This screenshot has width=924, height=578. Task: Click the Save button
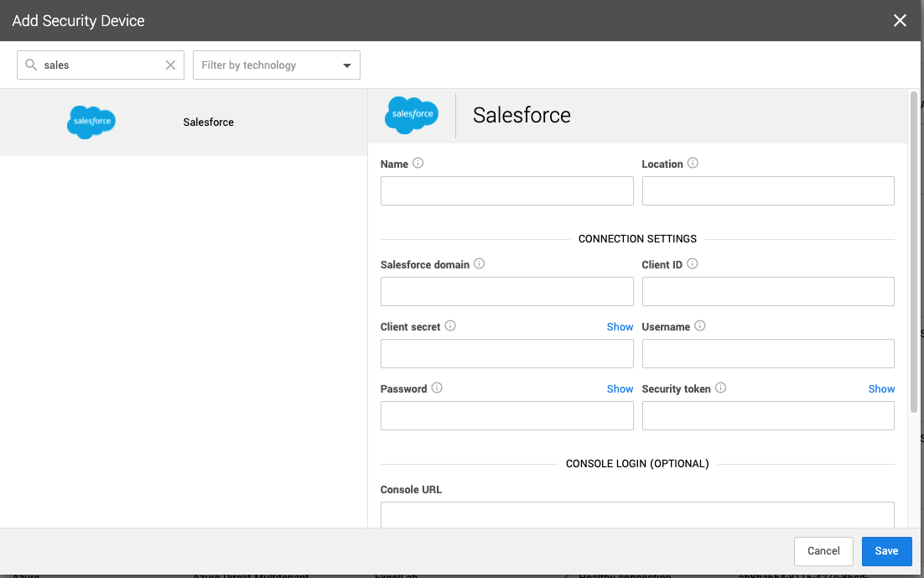(886, 551)
